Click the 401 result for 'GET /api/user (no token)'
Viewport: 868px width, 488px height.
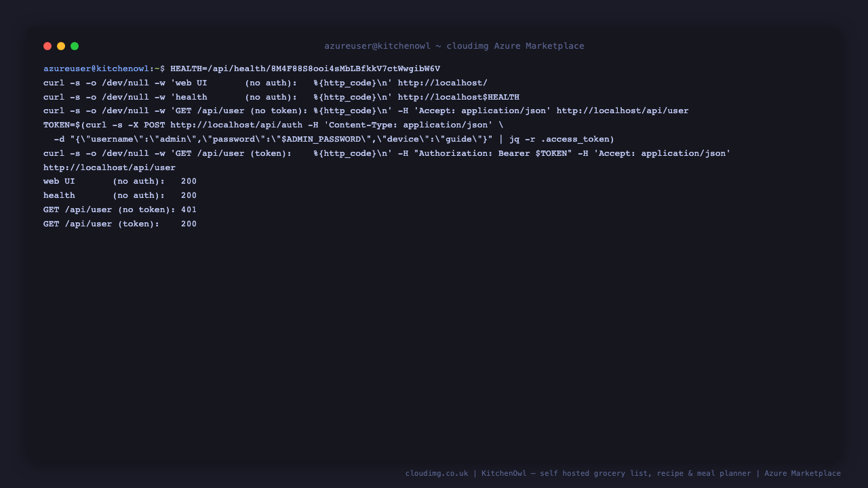click(189, 209)
